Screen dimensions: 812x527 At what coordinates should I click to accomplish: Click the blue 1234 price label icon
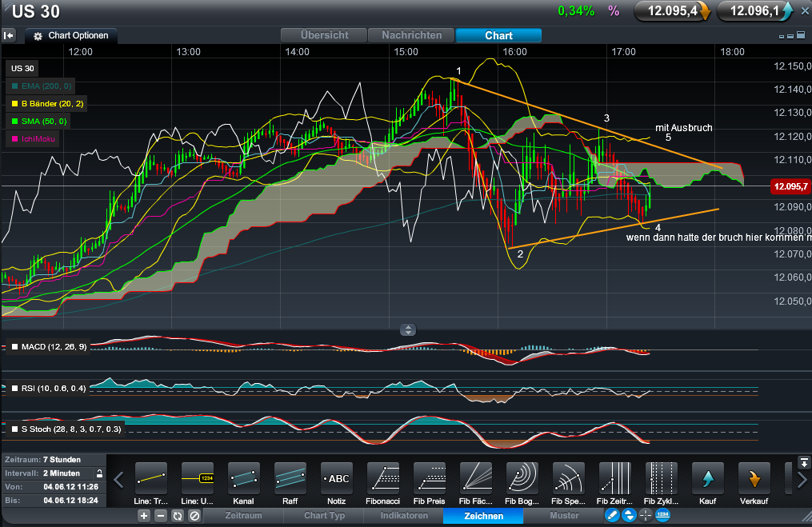click(662, 515)
